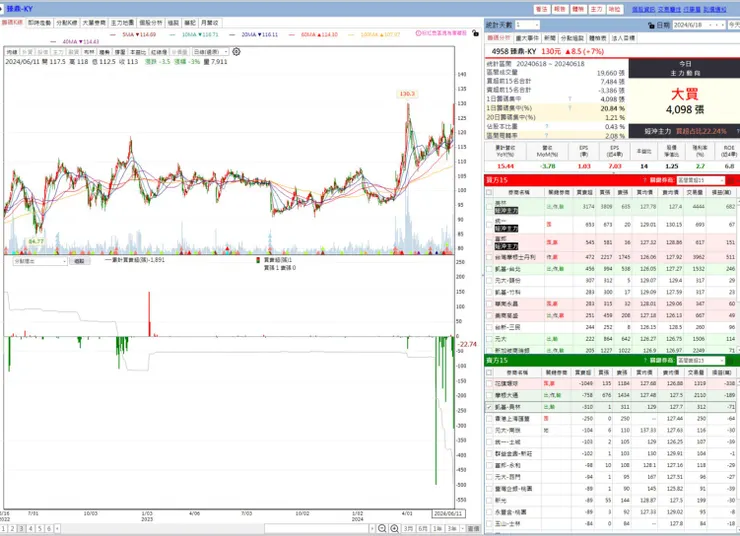Open the 重大事件 tab
The height and width of the screenshot is (536, 740).
coord(527,38)
